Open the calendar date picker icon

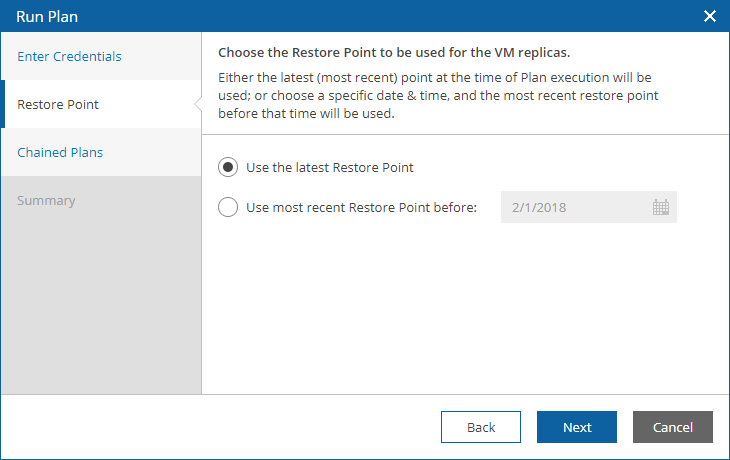pos(661,207)
